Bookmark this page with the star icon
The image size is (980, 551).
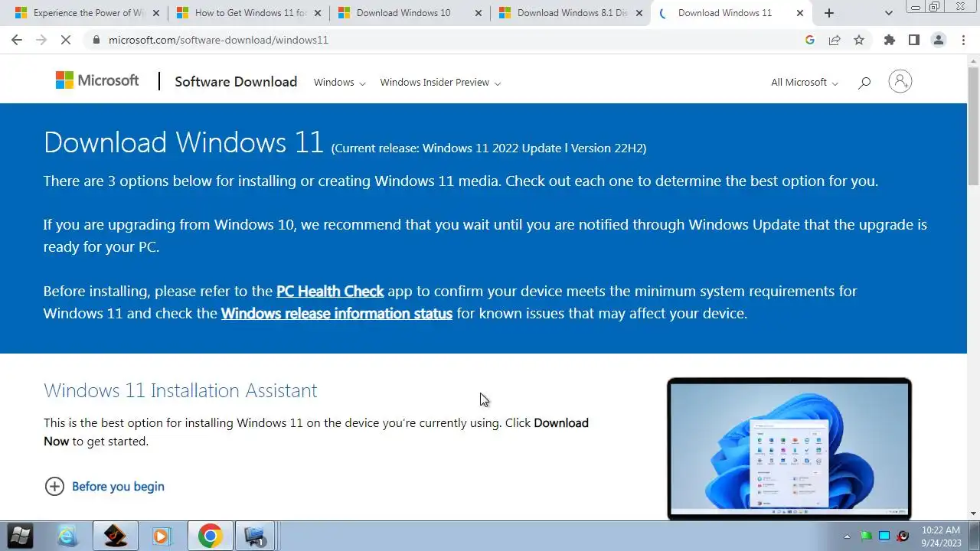[859, 40]
